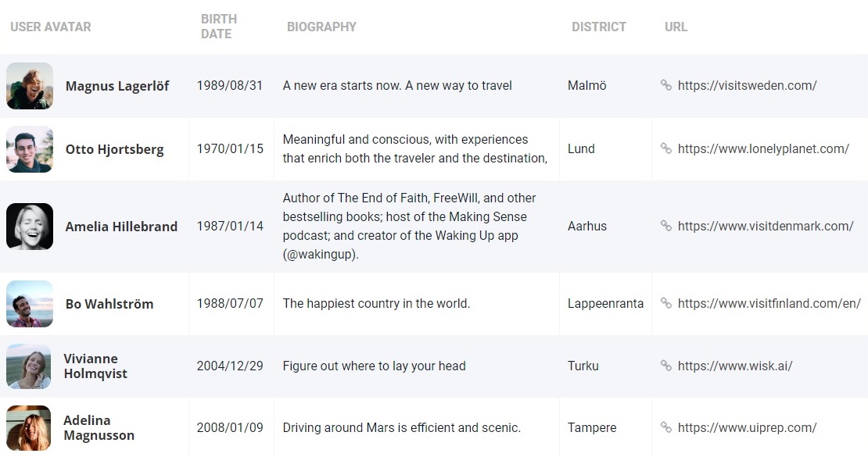Click link icon next to lonelyplanet.com URL
Viewport: 868px width, 457px height.
pyautogui.click(x=666, y=148)
